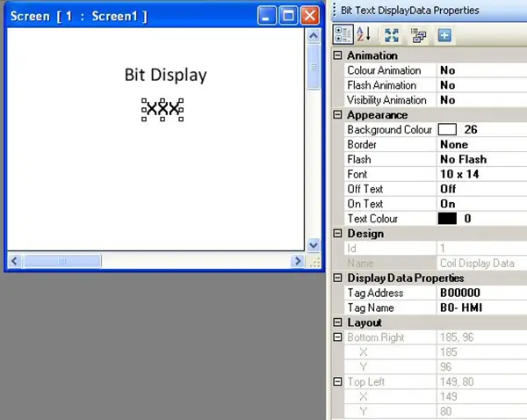Collapse the Display Data Properties category
Screen dimensions: 527x420
pos(337,278)
